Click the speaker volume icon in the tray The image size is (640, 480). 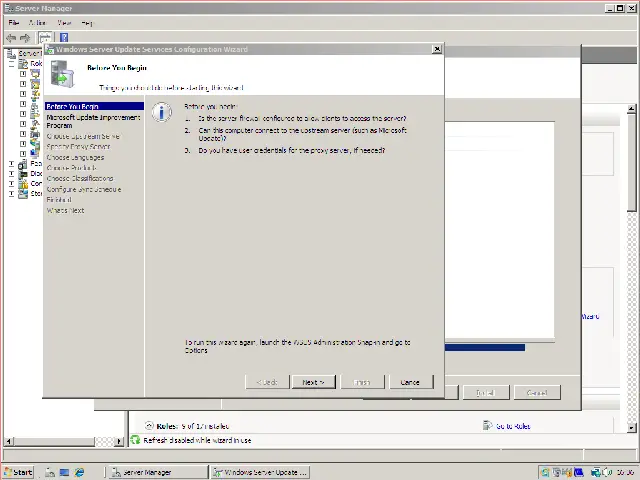(x=606, y=472)
